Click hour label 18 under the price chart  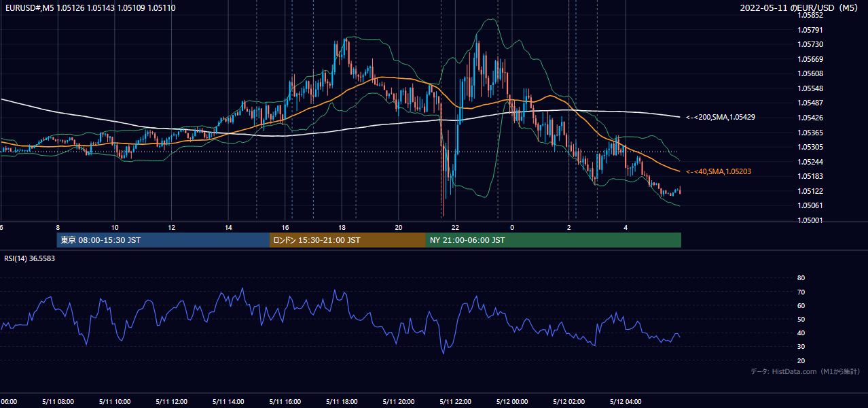click(342, 228)
